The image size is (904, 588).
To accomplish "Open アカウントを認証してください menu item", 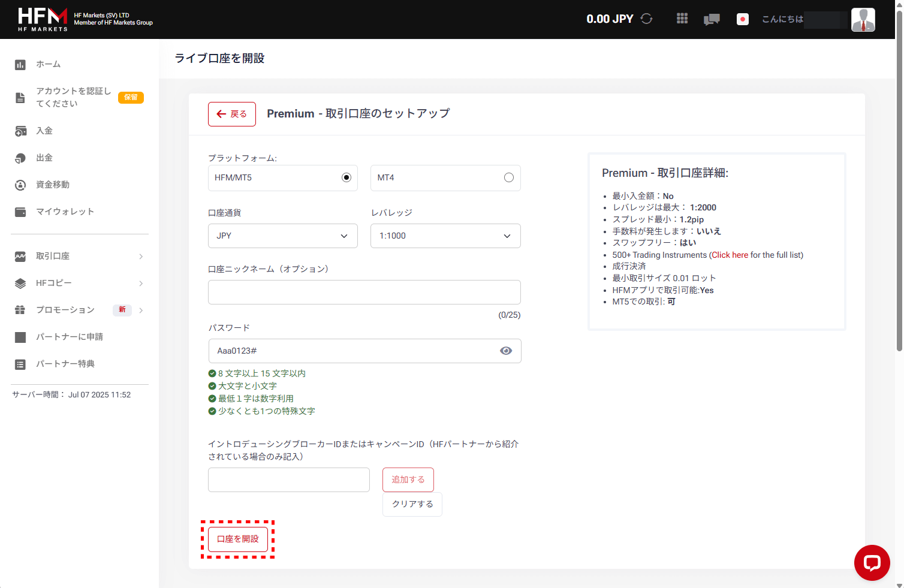I will click(74, 97).
